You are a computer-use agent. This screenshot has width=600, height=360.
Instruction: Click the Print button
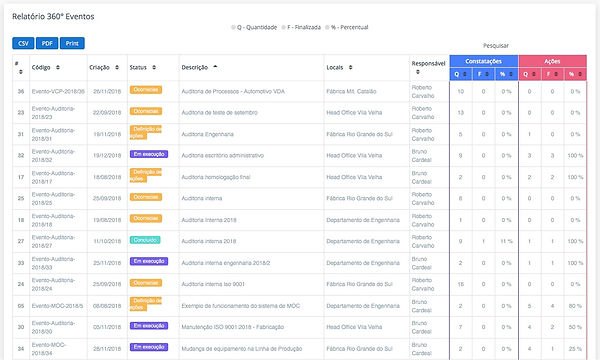pyautogui.click(x=72, y=43)
